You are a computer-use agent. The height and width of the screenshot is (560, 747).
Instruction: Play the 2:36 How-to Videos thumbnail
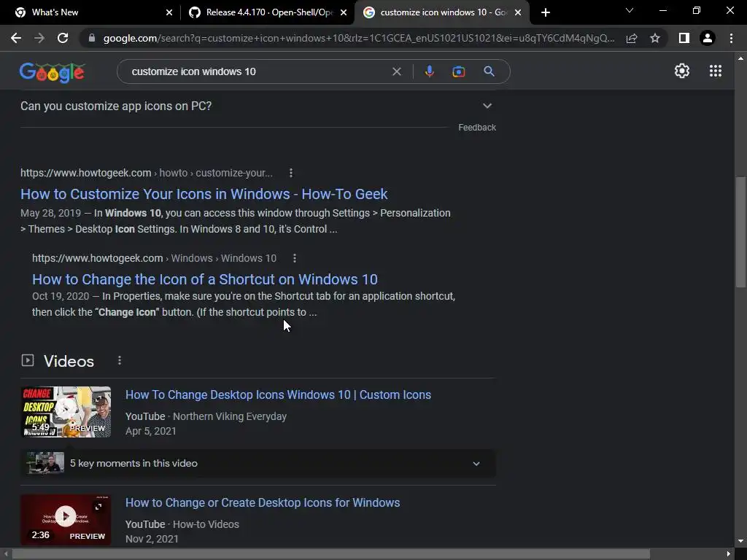click(66, 519)
